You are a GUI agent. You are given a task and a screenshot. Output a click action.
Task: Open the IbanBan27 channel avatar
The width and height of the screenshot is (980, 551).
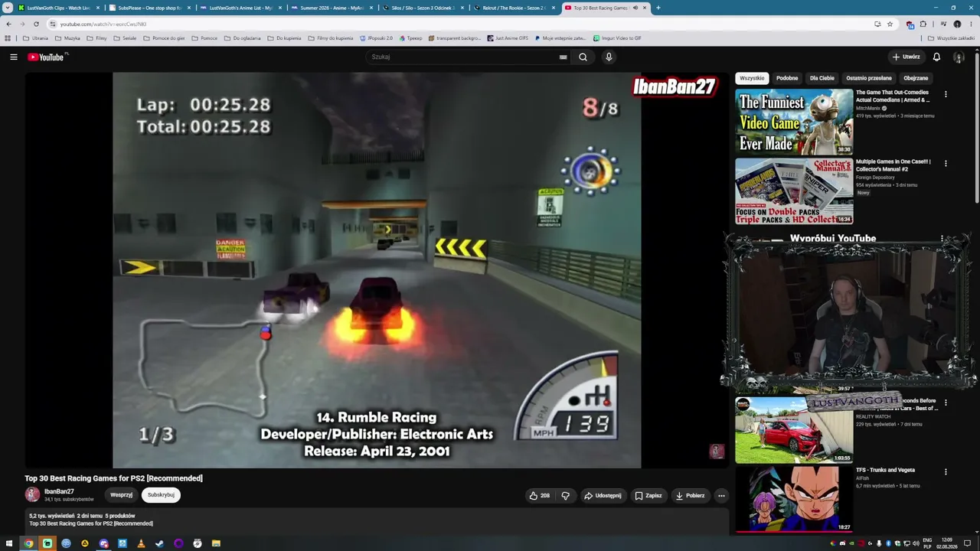click(32, 495)
